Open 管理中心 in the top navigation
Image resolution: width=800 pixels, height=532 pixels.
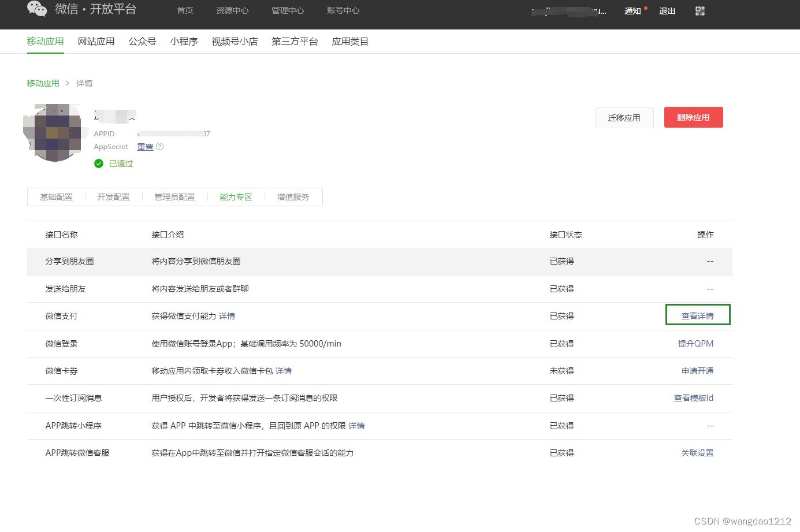(x=288, y=10)
